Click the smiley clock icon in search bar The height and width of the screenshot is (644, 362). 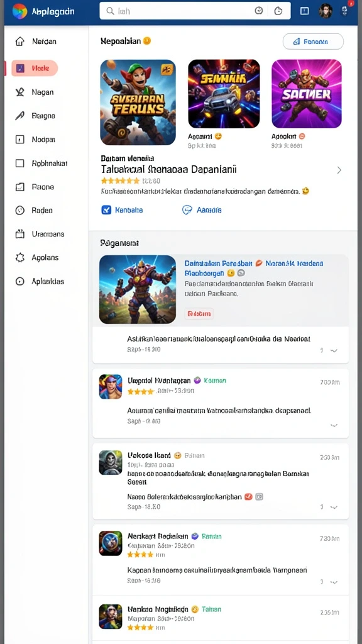(x=258, y=11)
